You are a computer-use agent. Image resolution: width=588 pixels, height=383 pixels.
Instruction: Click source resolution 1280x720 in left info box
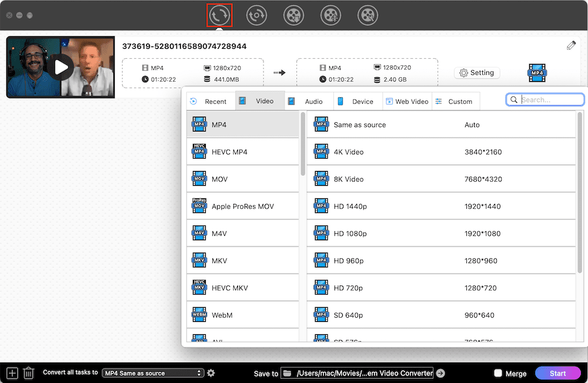227,68
